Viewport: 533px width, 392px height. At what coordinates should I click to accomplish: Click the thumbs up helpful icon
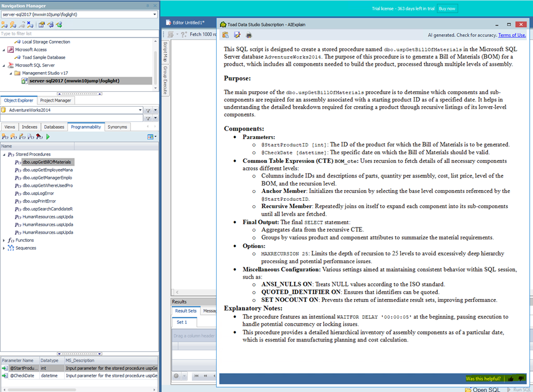tap(510, 378)
